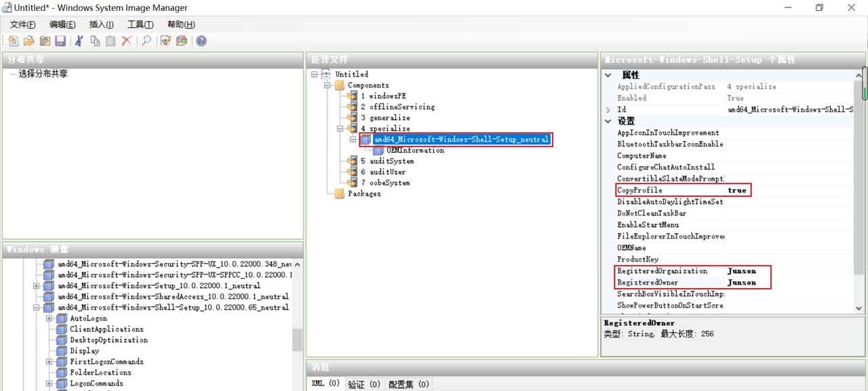
Task: Click the Windows image panel scroll-up arrow
Action: point(298,264)
